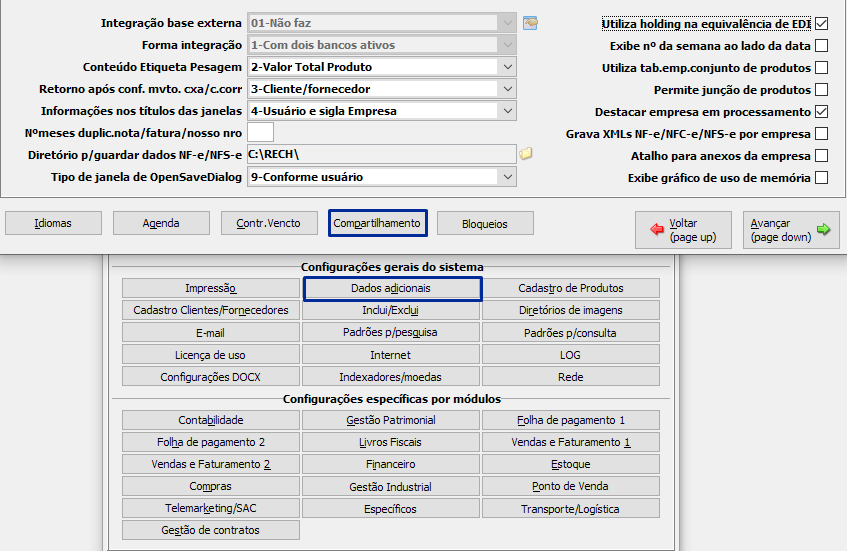This screenshot has height=551, width=847.
Task: Enable Atalho para anexos da empresa
Action: [822, 156]
